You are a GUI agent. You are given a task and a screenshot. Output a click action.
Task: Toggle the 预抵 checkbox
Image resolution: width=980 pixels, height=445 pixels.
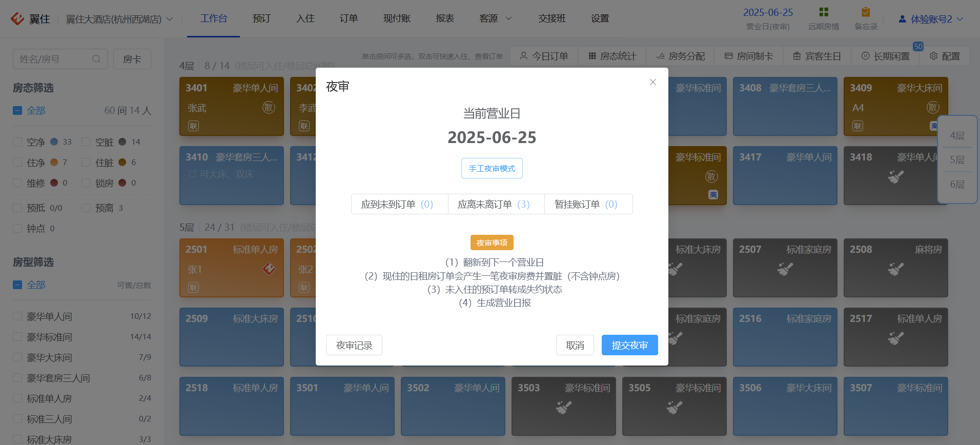point(17,208)
